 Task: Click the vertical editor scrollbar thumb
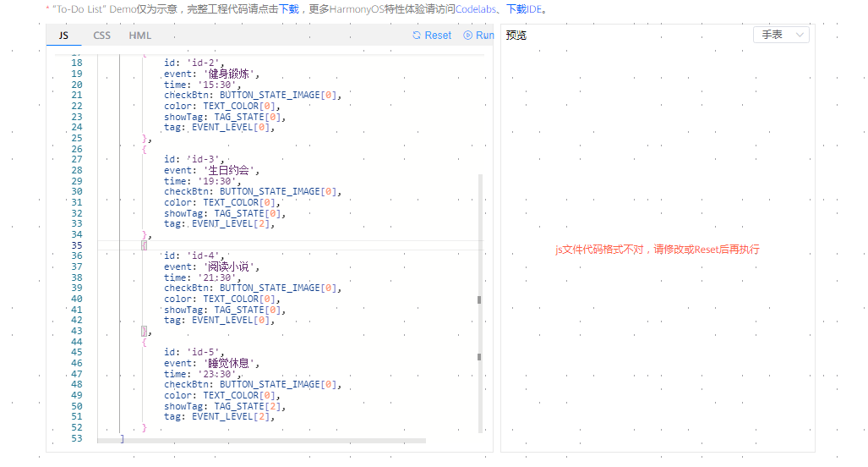point(480,303)
